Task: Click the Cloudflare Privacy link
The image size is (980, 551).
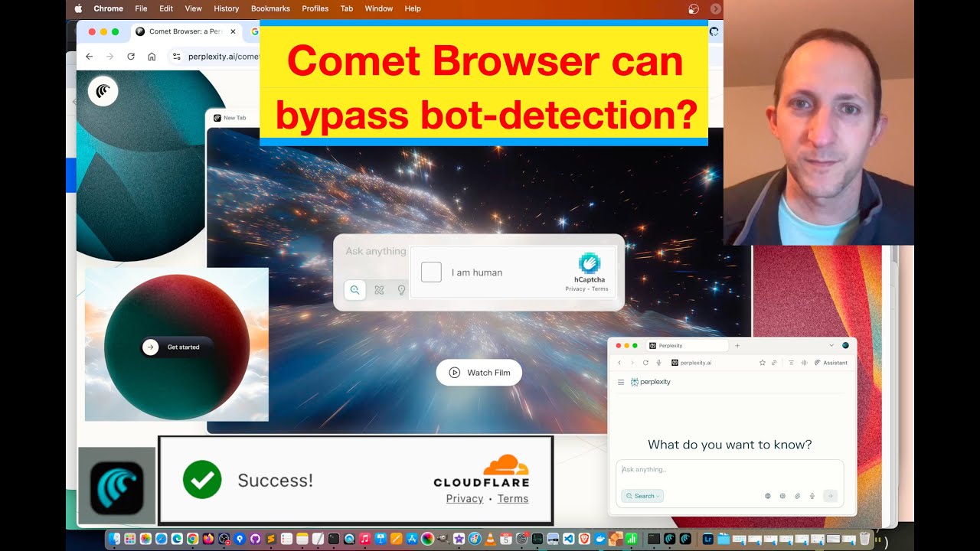Action: (x=465, y=499)
